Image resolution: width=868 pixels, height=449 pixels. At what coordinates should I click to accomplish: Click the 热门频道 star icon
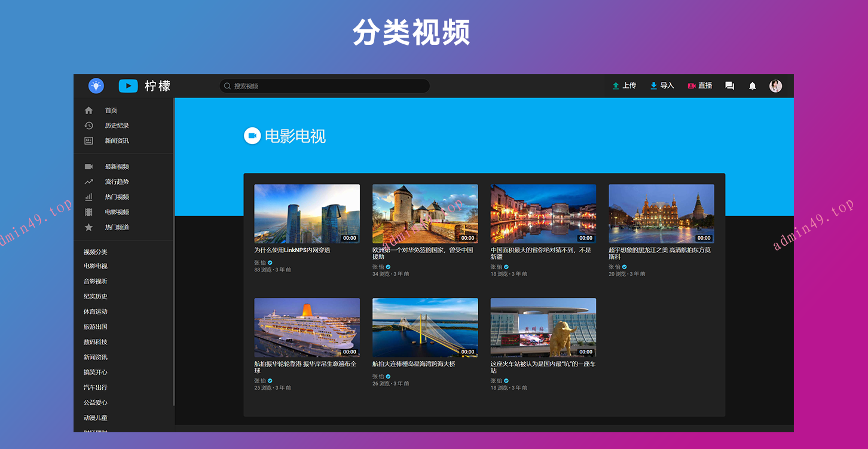pyautogui.click(x=88, y=227)
